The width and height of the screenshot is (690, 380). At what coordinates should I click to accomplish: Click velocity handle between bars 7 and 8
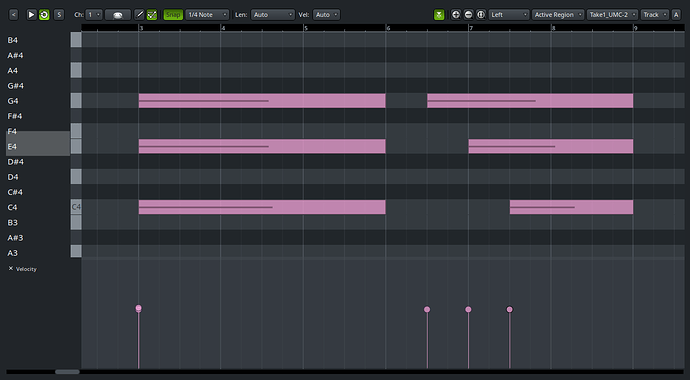[x=510, y=310]
